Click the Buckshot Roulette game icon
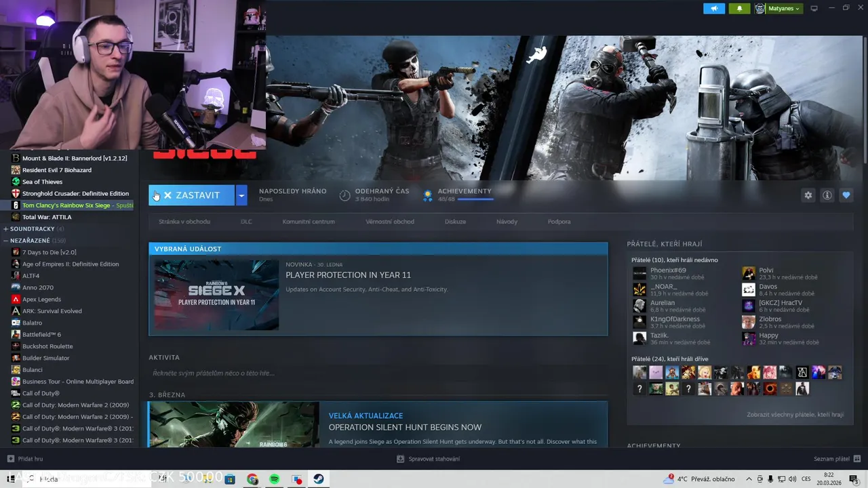 [x=16, y=346]
